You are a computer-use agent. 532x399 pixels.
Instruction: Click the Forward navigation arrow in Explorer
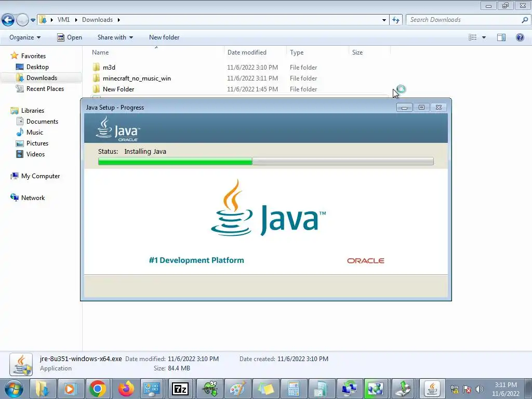22,20
